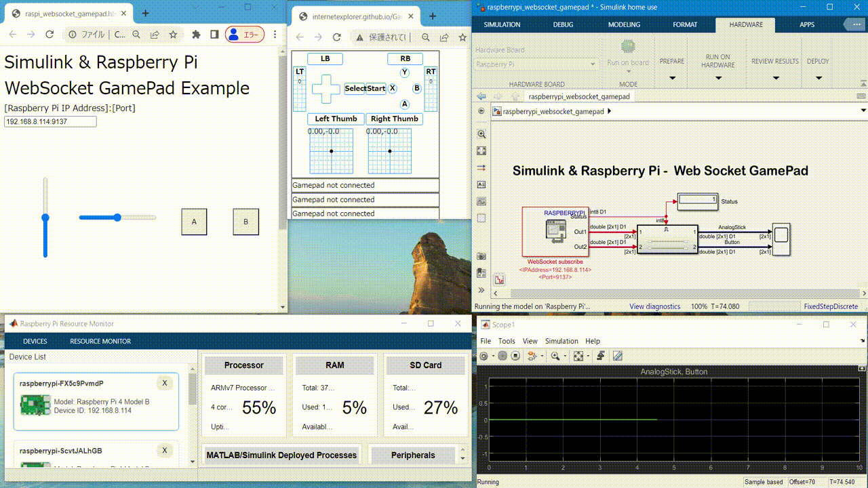Image resolution: width=868 pixels, height=488 pixels.
Task: Open Scope1 Tools menu
Action: point(507,341)
